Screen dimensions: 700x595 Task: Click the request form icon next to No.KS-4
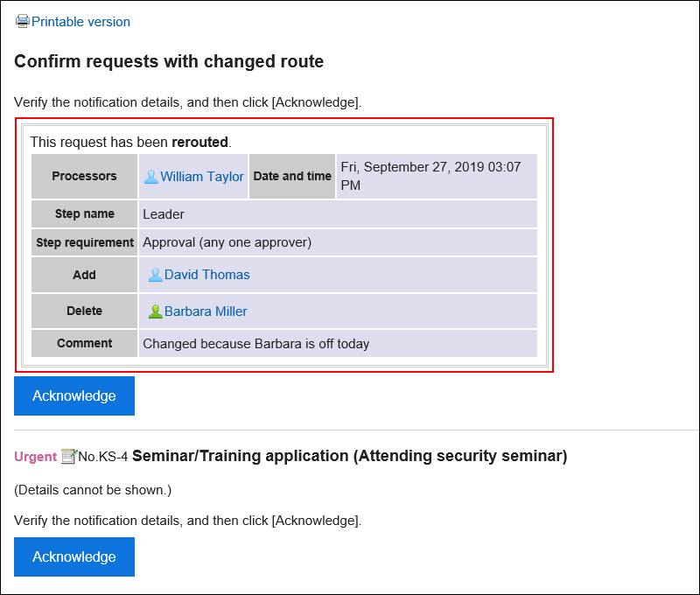point(69,456)
